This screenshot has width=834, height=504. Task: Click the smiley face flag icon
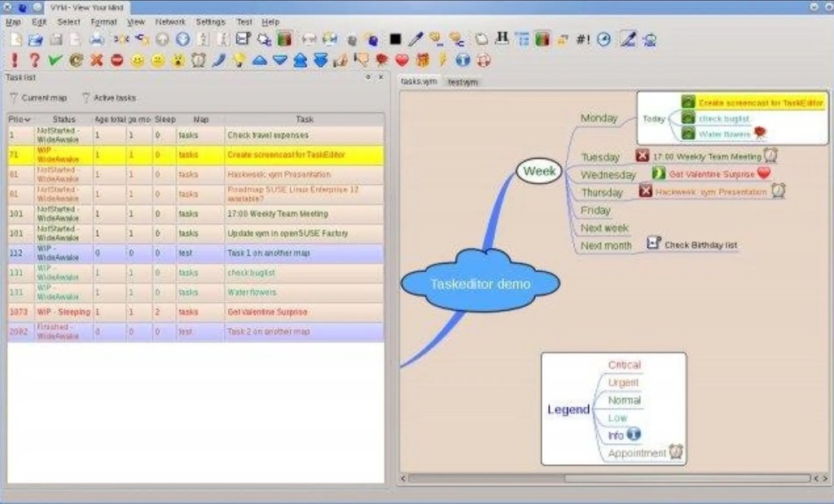click(x=137, y=59)
